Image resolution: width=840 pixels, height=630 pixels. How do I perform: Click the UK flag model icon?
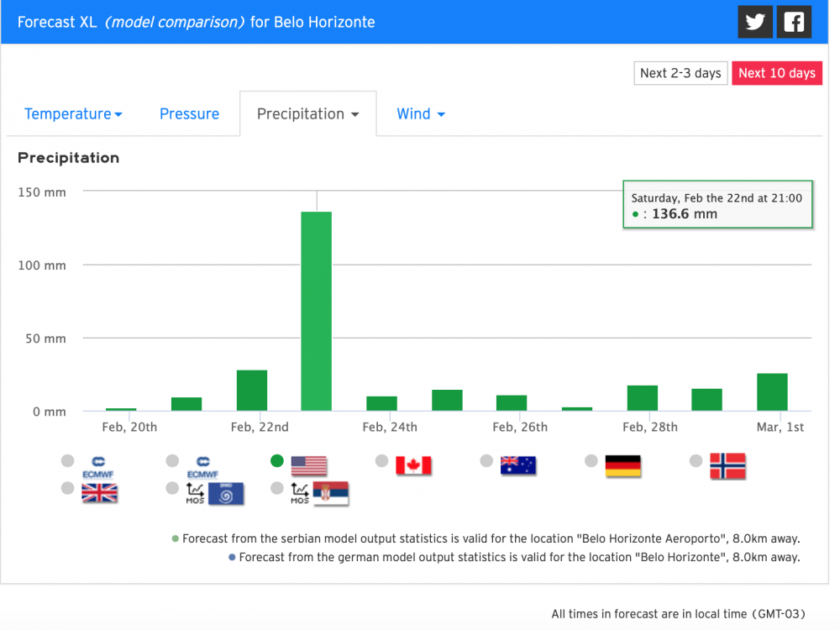[x=99, y=493]
